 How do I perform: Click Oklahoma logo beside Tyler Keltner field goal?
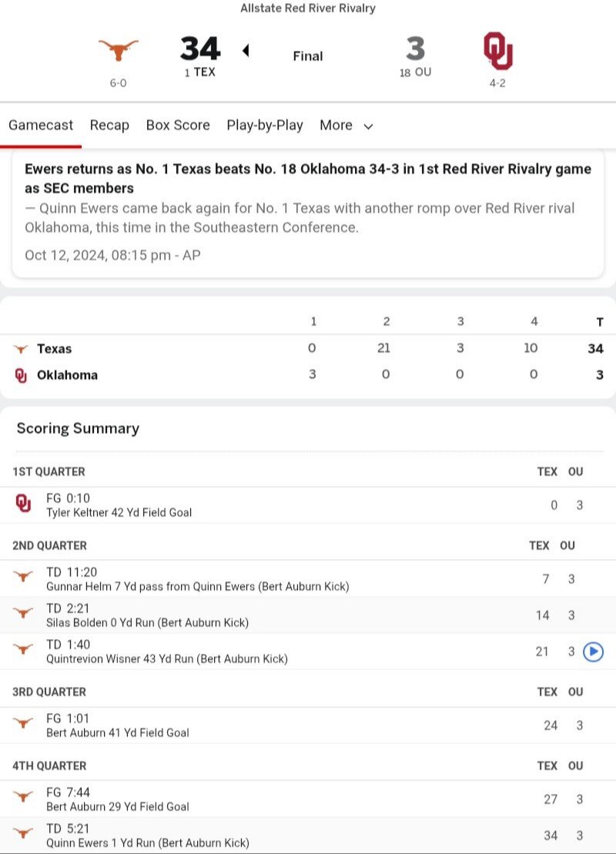(x=23, y=504)
